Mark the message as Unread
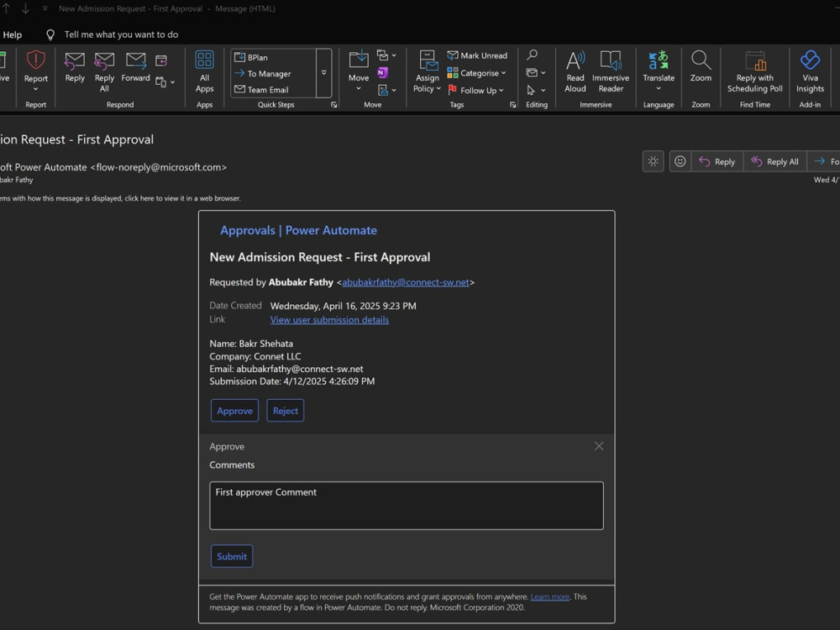Image resolution: width=840 pixels, height=630 pixels. [x=477, y=55]
